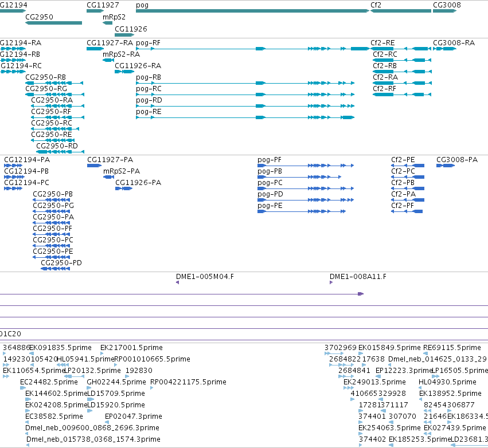This screenshot has width=488, height=448.
Task: Select protein Cf2-PC
Action: pyautogui.click(x=408, y=177)
